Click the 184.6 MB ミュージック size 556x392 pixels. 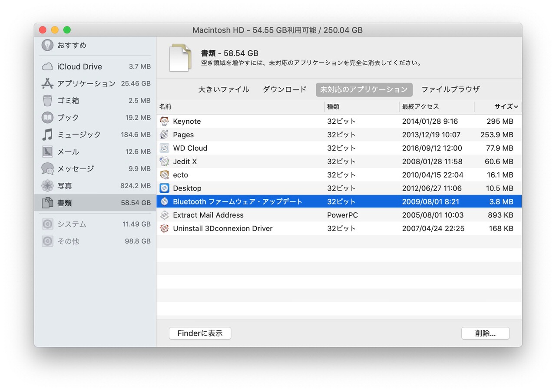[136, 135]
